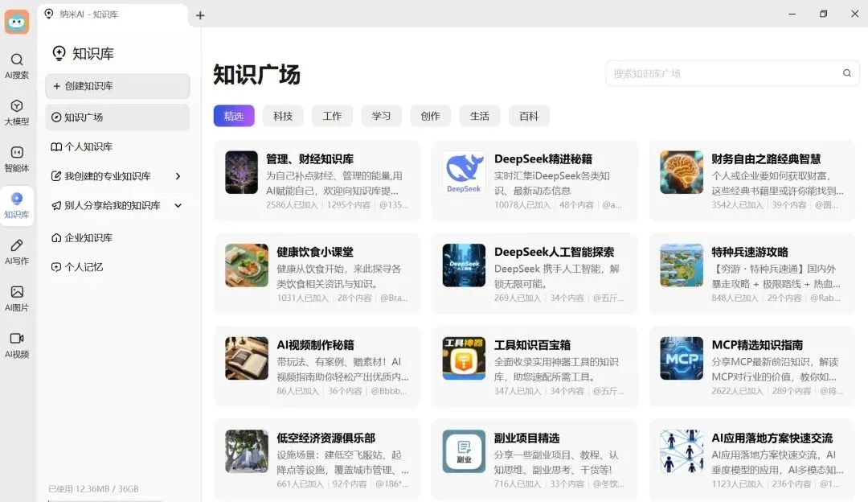Expand 我创建的专业知识库 chevron
The height and width of the screenshot is (502, 868).
(x=178, y=176)
